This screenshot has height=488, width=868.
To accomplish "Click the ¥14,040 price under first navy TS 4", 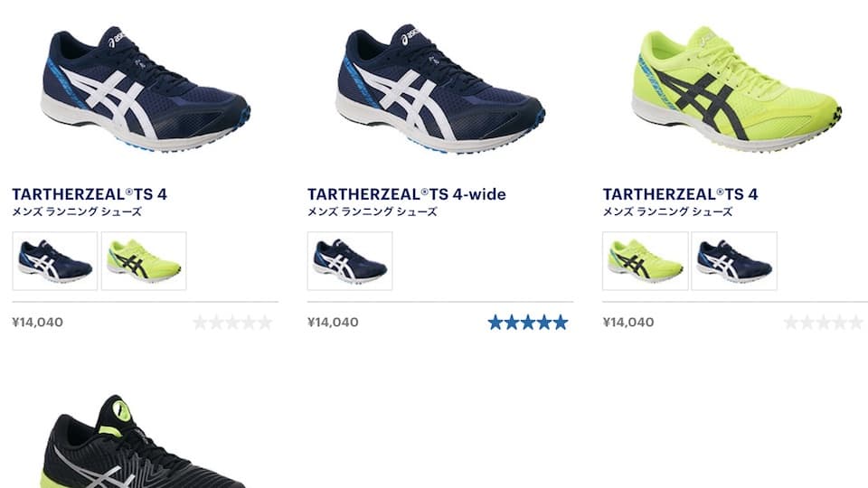I will point(38,322).
